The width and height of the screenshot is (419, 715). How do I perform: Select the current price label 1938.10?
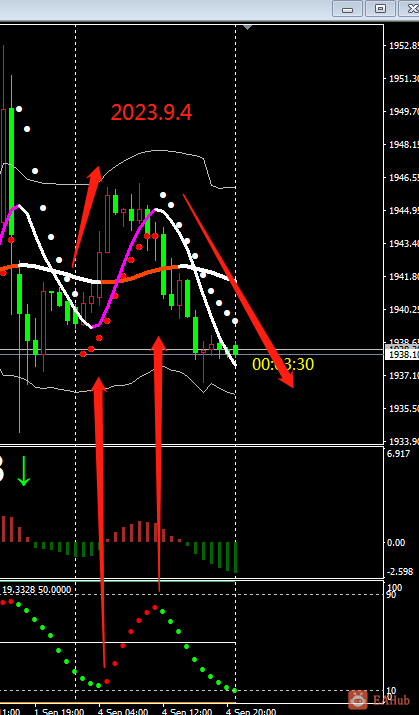click(x=403, y=354)
